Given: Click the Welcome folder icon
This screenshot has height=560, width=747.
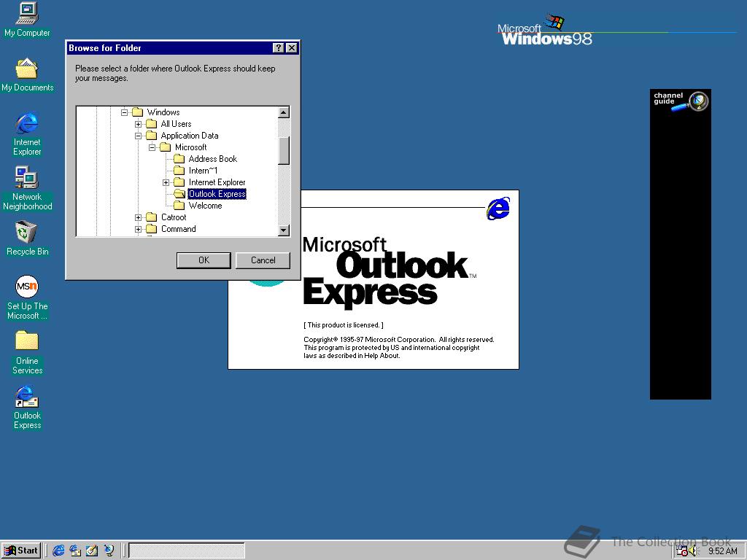Looking at the screenshot, I should 179,206.
